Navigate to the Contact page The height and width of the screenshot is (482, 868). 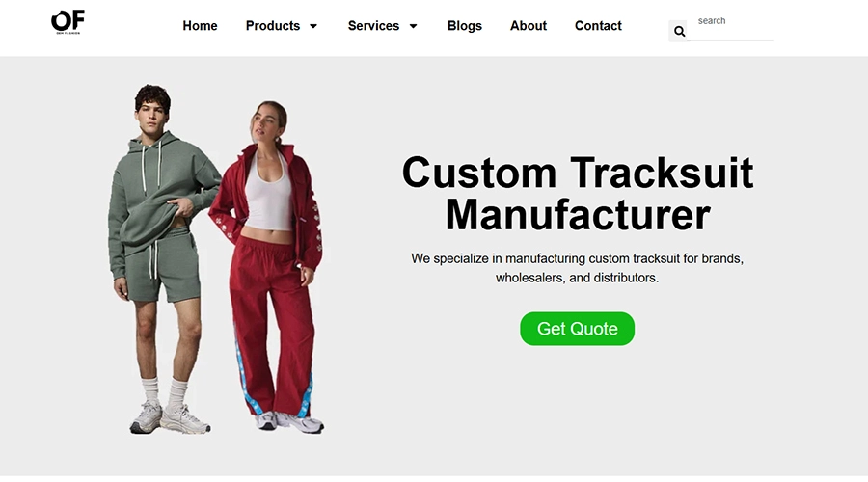click(x=598, y=26)
